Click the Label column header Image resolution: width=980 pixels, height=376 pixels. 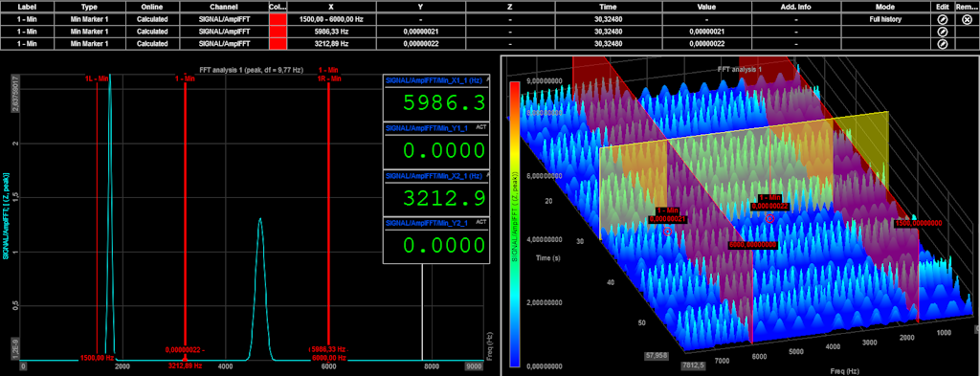(x=27, y=7)
